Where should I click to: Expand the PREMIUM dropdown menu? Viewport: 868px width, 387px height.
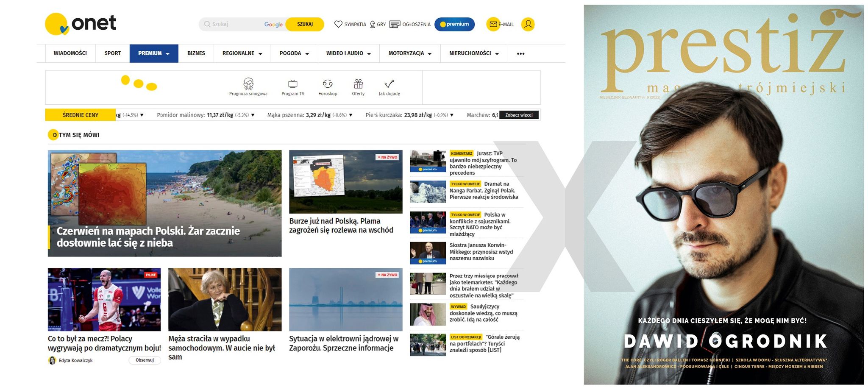[154, 53]
